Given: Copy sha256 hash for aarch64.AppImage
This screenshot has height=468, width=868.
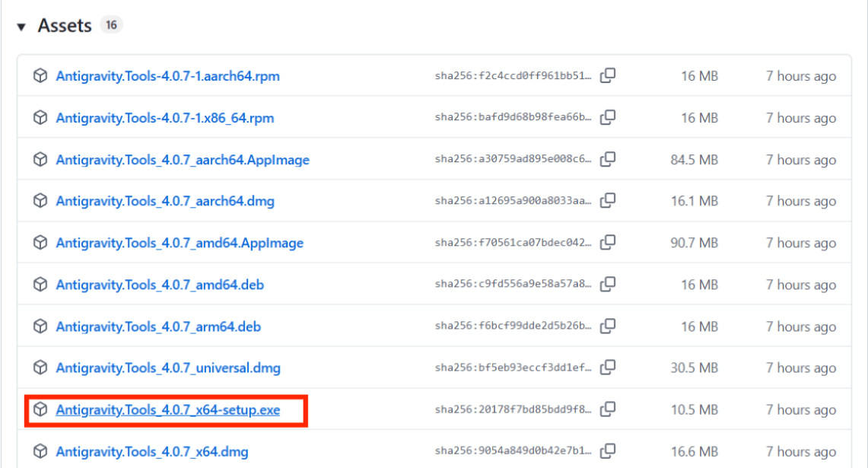Looking at the screenshot, I should click(608, 159).
